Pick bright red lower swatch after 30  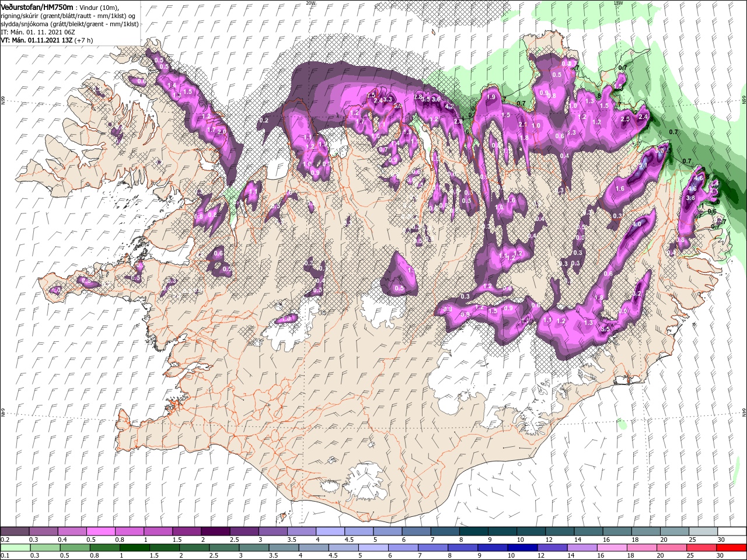point(731,548)
